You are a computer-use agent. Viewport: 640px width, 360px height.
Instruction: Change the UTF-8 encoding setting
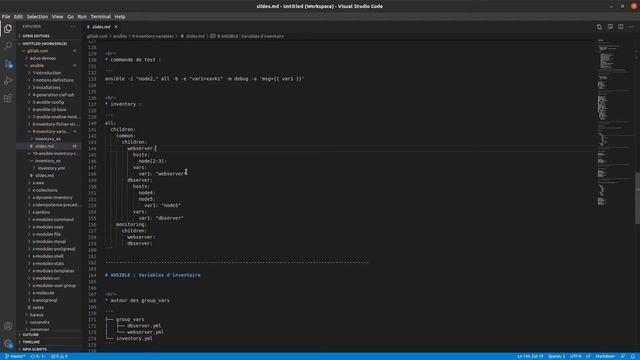tap(576, 356)
